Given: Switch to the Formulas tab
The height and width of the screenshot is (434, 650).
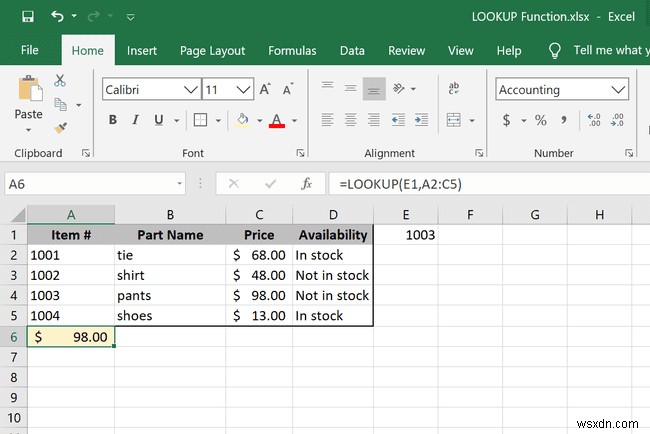Looking at the screenshot, I should pyautogui.click(x=292, y=50).
